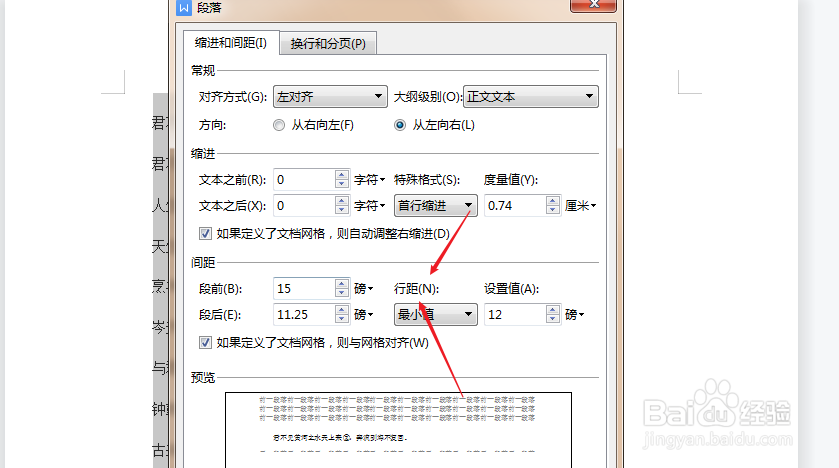
Task: Decrease 段后 spacing with down arrow
Action: click(342, 319)
